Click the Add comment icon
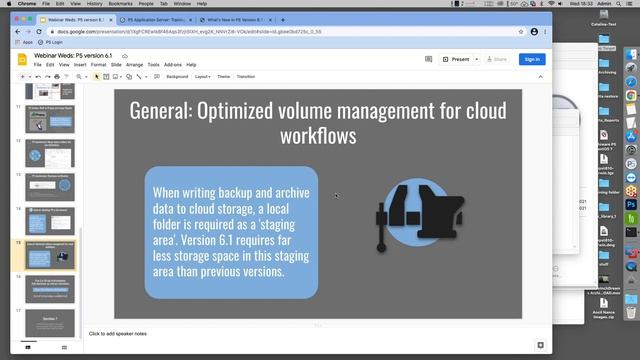The height and width of the screenshot is (360, 640). pyautogui.click(x=157, y=77)
